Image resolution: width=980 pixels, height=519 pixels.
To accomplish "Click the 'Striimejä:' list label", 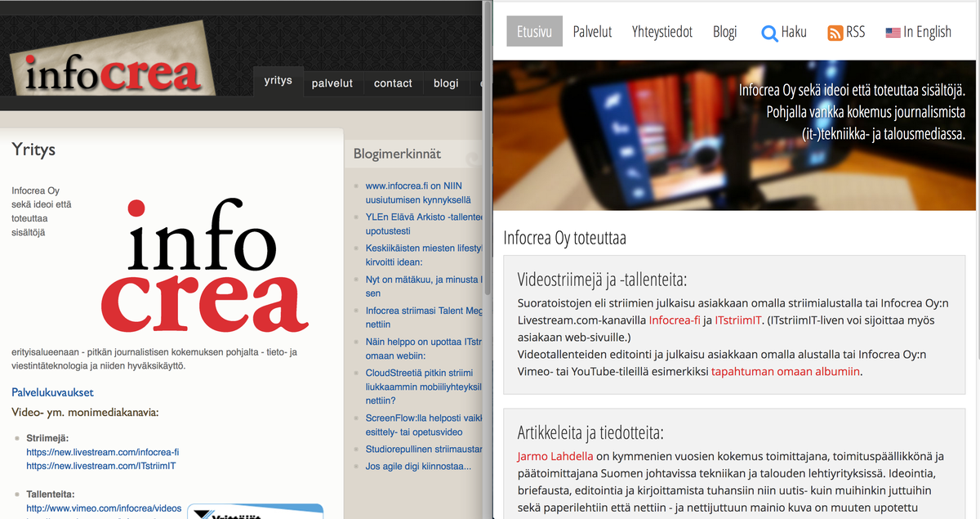I will point(48,438).
